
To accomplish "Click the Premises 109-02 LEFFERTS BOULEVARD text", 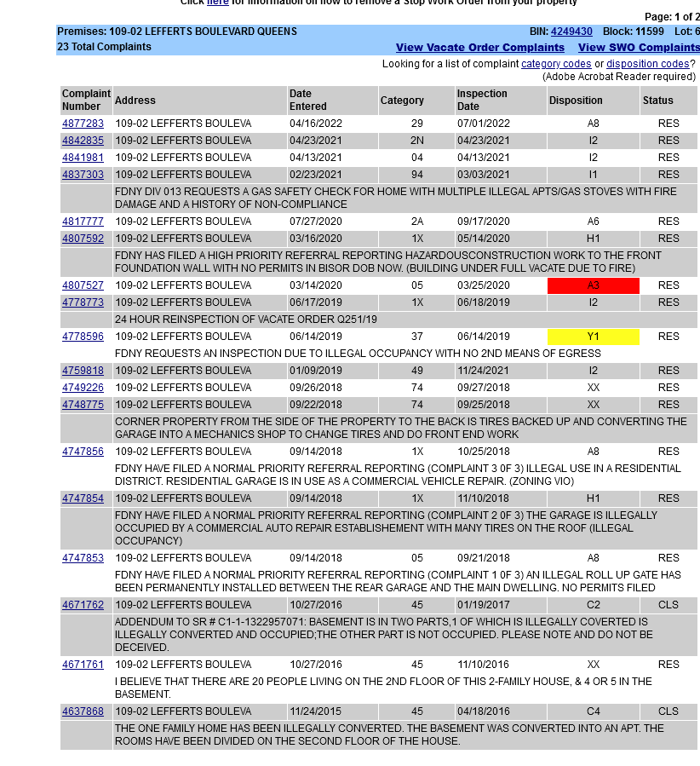I will [x=177, y=32].
